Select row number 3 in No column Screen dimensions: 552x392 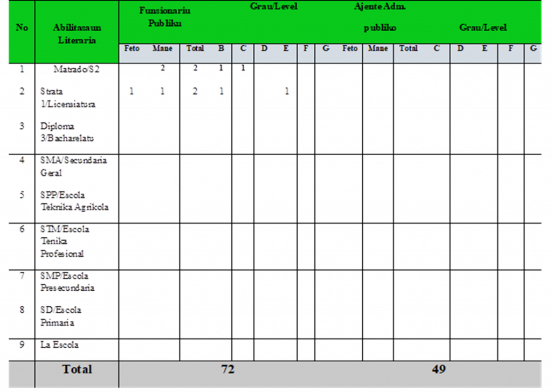coord(22,126)
